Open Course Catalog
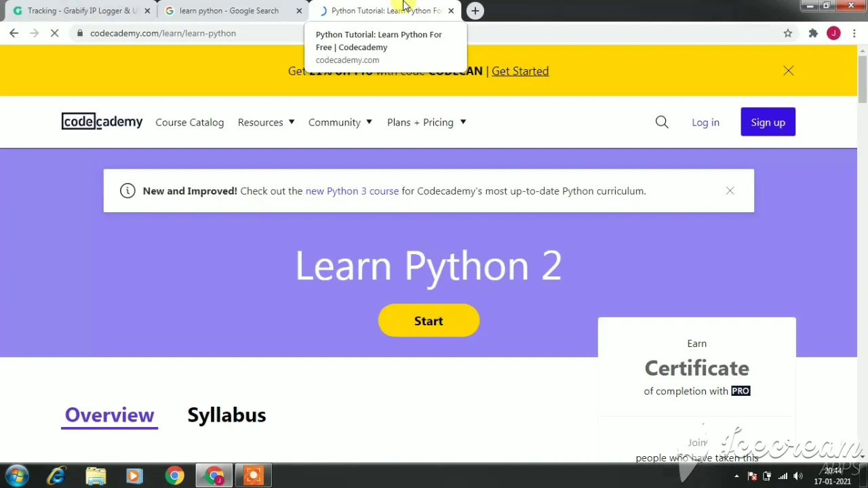The height and width of the screenshot is (488, 868). click(189, 122)
